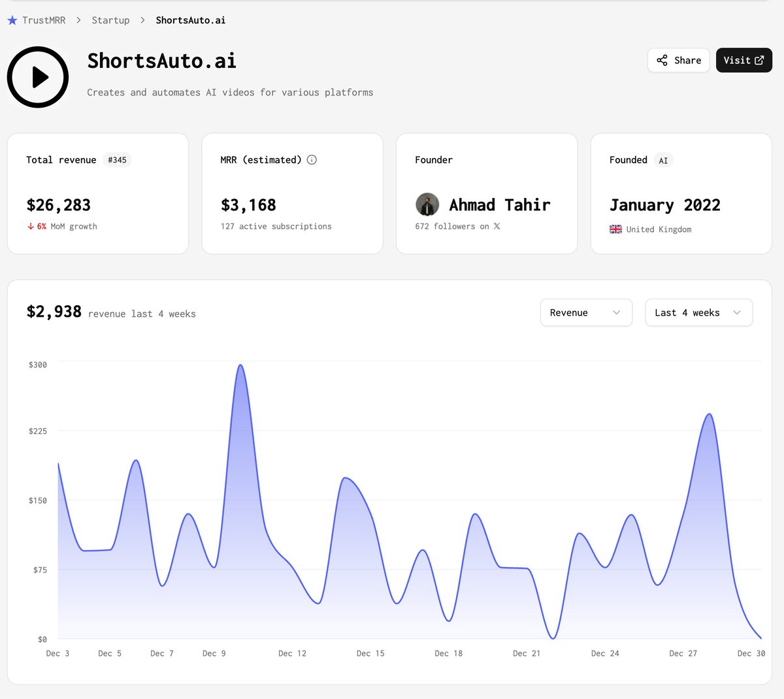Open the TrustMRR breadcrumb link
The width and height of the screenshot is (784, 699).
coord(44,20)
